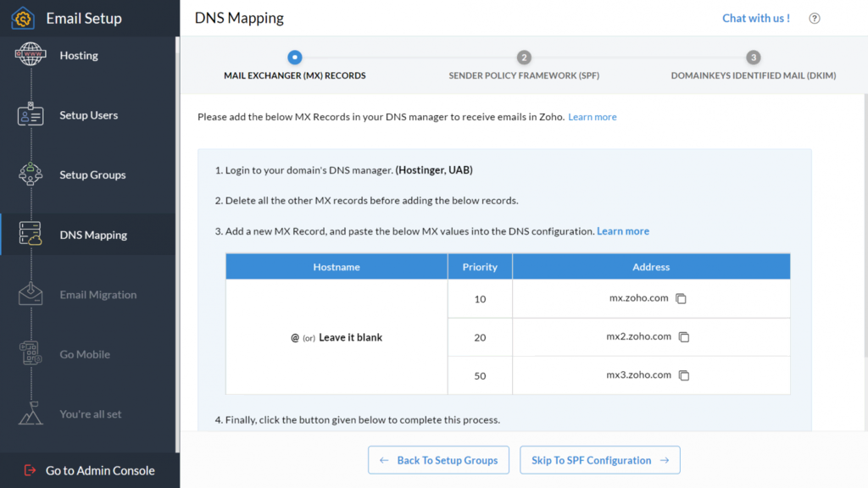Click the Setup Users ID card icon
Screen dimensions: 868x488
click(x=31, y=115)
